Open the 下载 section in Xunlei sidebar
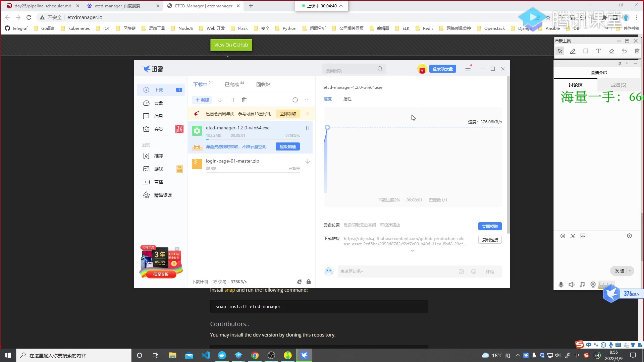Viewport: 644px width, 362px height. pos(161,90)
